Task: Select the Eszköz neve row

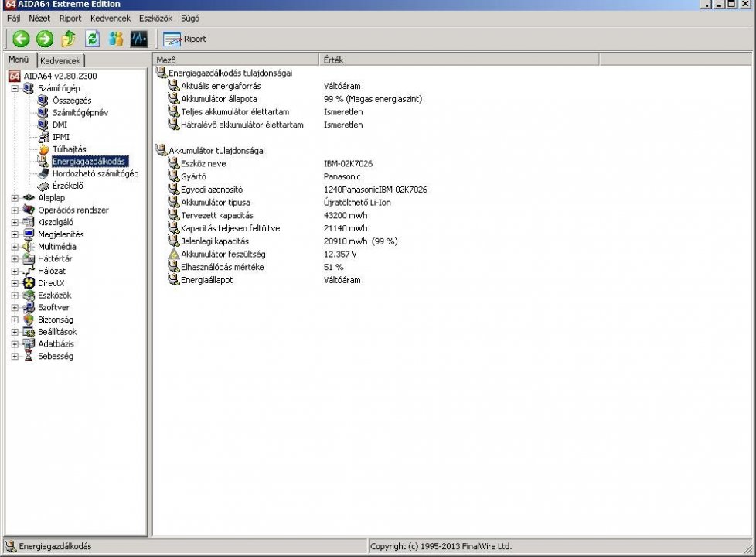Action: click(203, 164)
